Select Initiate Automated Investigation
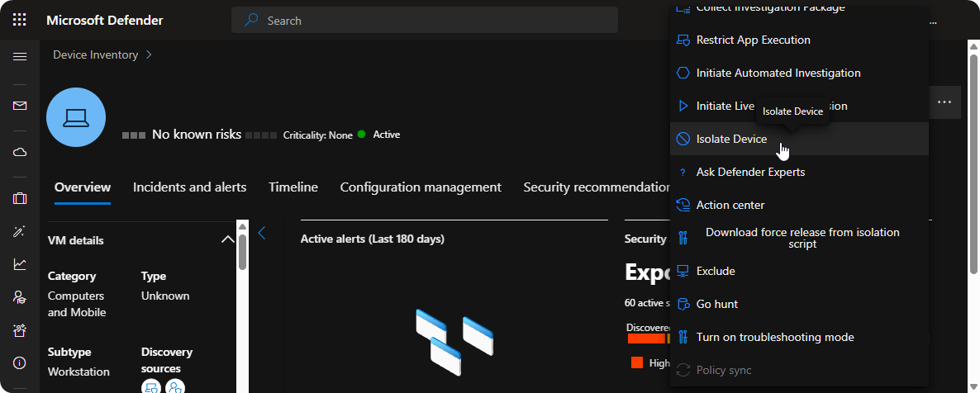The width and height of the screenshot is (980, 393). pyautogui.click(x=778, y=73)
